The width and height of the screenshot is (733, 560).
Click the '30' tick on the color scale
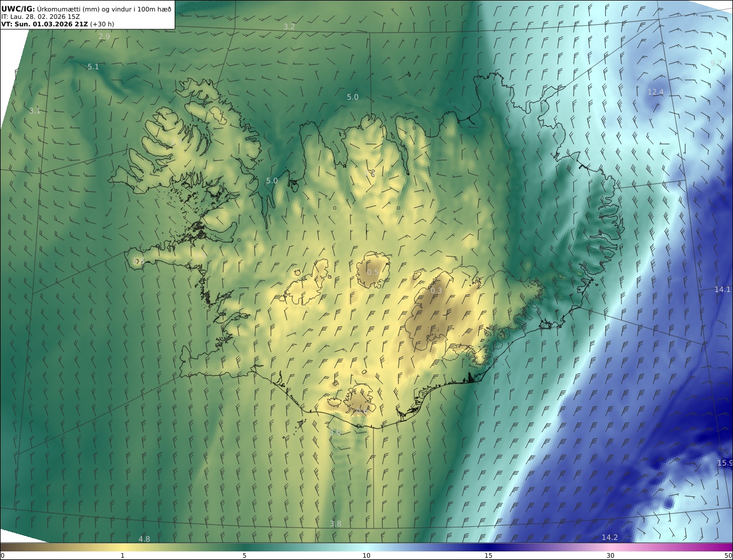click(x=610, y=555)
